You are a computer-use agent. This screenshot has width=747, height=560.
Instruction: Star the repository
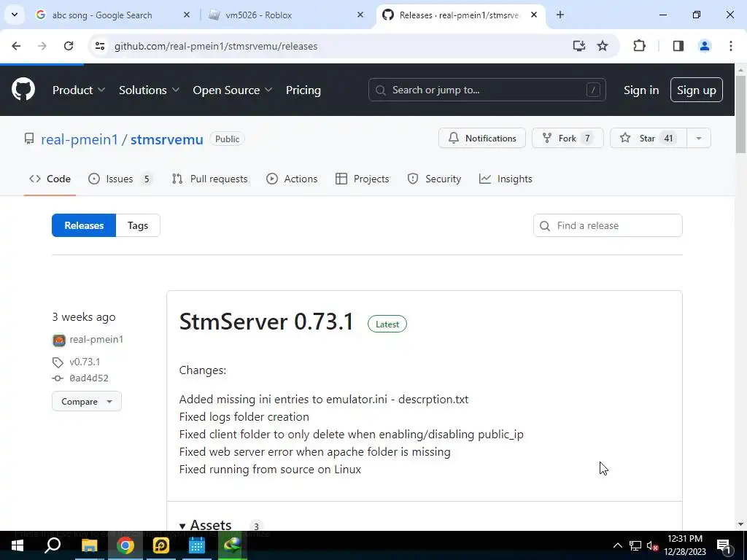[x=649, y=138]
